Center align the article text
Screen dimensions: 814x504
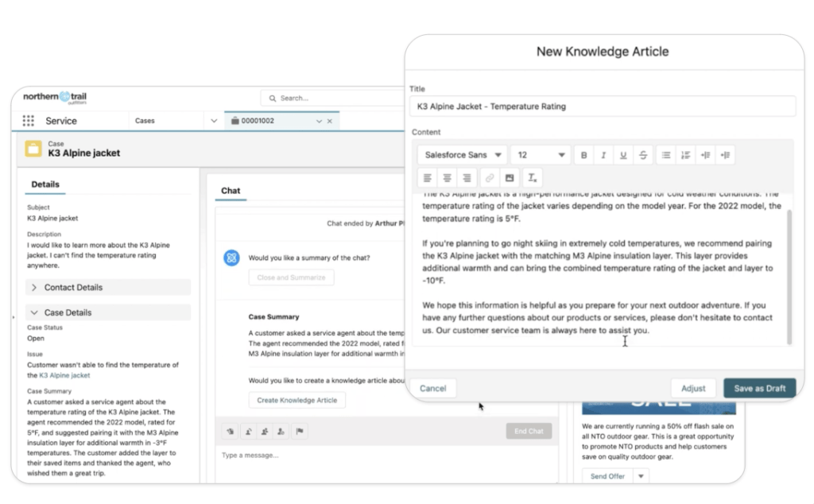pos(447,177)
